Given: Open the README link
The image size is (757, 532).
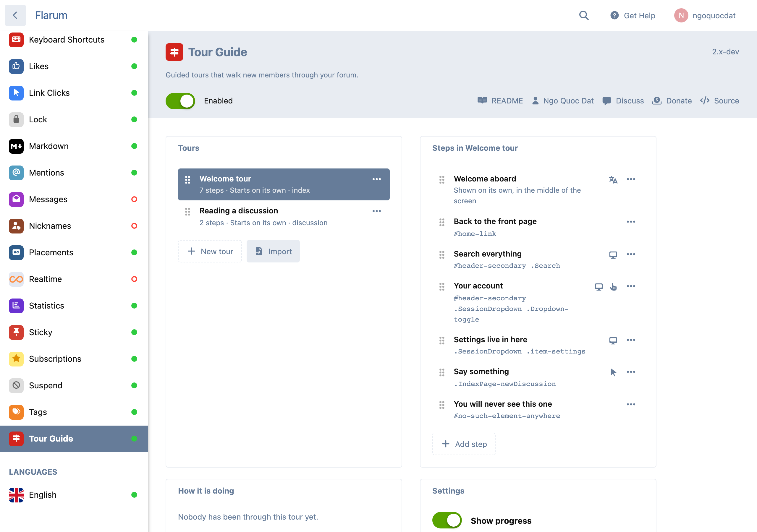Looking at the screenshot, I should (x=500, y=101).
